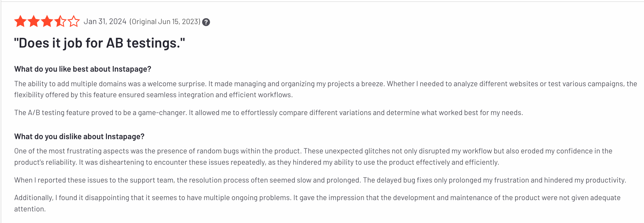The image size is (644, 223).
Task: Open the "Does it job for AB testings." title
Action: (99, 43)
